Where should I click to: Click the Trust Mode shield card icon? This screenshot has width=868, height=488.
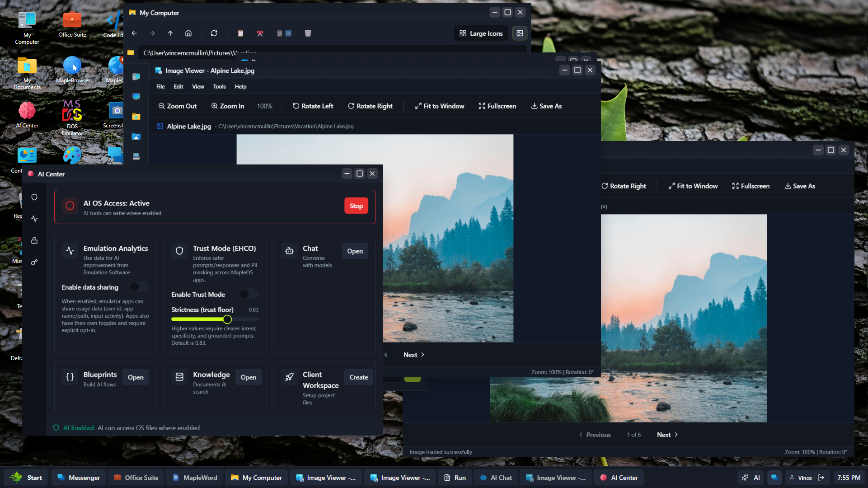179,251
